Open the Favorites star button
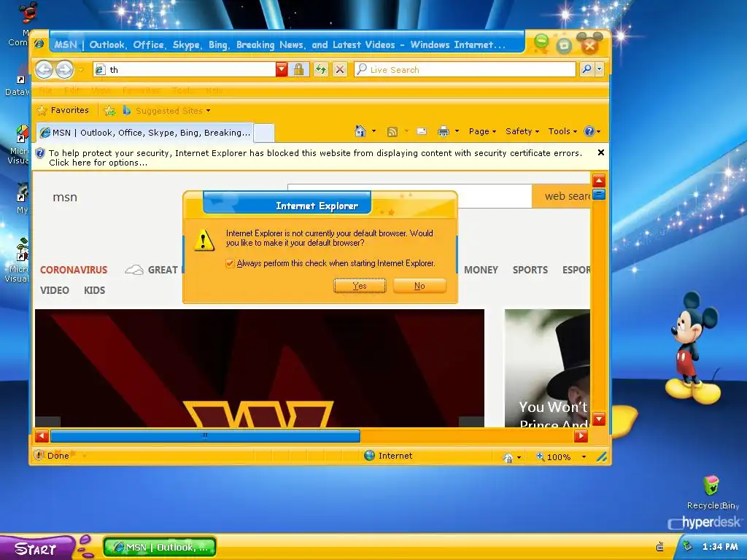Viewport: 747px width, 560px height. click(x=63, y=111)
